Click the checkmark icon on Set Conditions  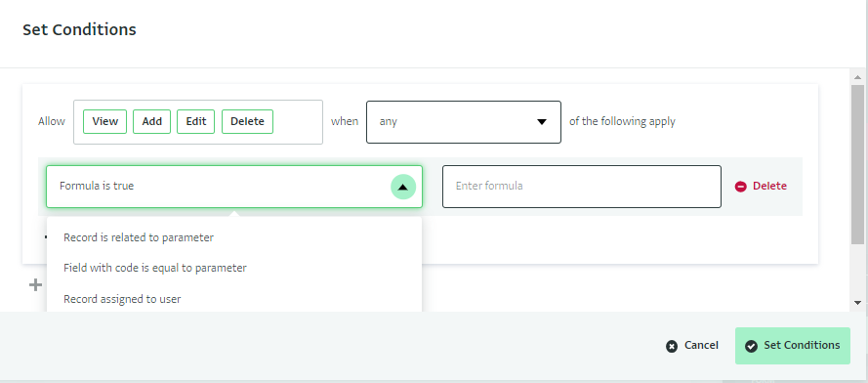(x=751, y=347)
